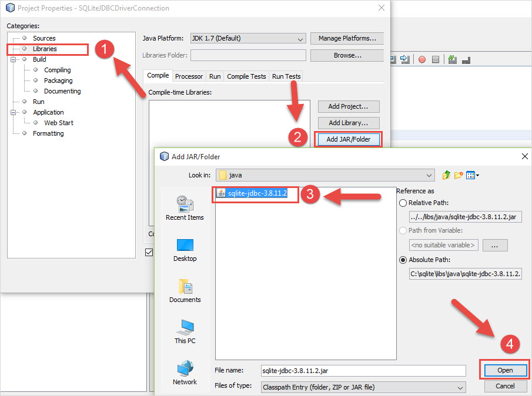
Task: Select the sqlite-jdbc-3.8.11.2 jar file
Action: (x=253, y=193)
